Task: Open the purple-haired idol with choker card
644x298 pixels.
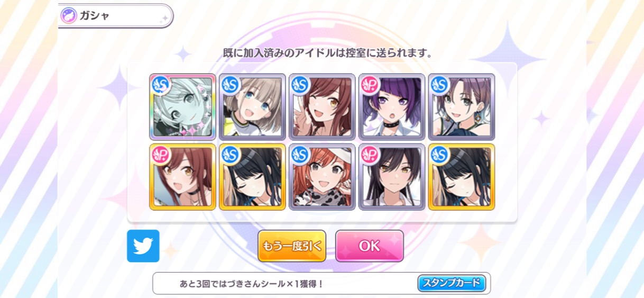Action: pyautogui.click(x=392, y=106)
